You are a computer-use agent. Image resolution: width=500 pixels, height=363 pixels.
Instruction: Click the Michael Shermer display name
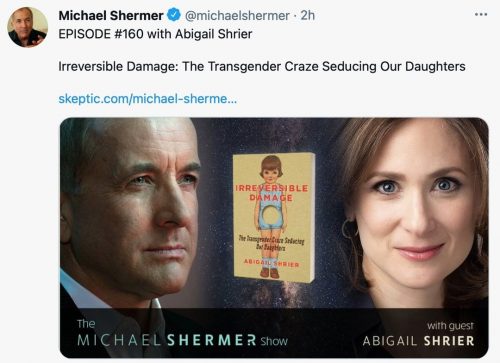point(111,15)
